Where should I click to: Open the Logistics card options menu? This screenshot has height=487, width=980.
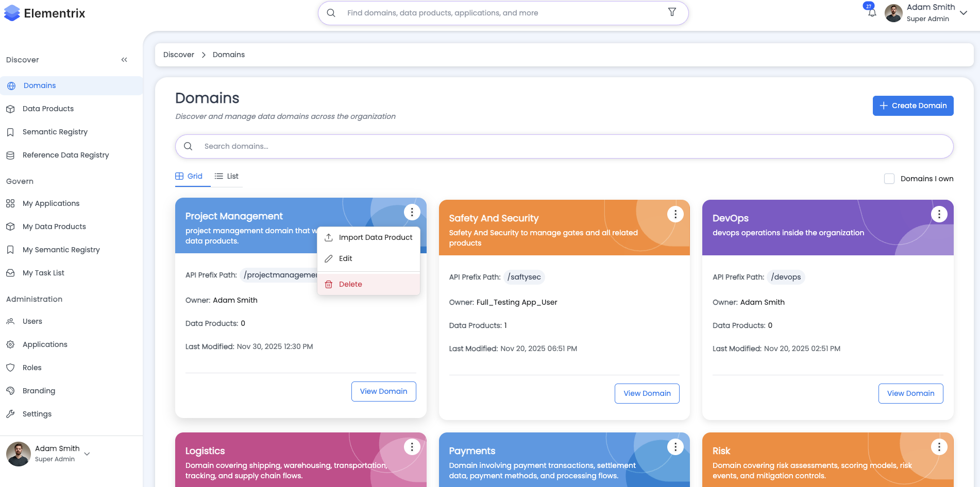[x=412, y=447]
